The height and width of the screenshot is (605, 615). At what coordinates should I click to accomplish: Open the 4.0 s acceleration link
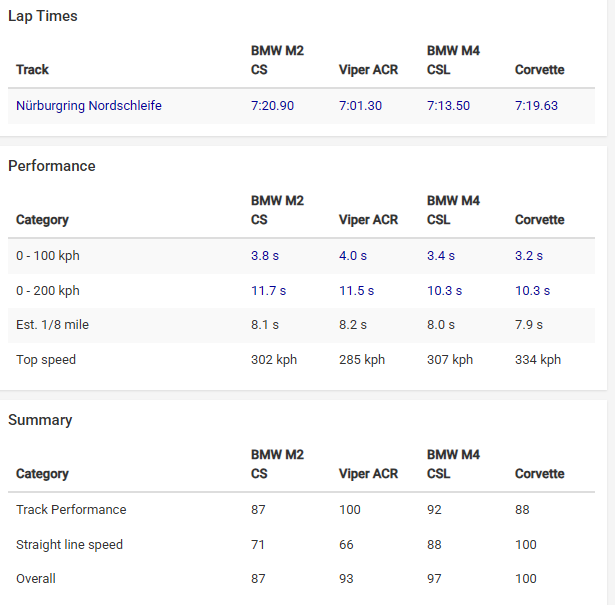click(353, 256)
